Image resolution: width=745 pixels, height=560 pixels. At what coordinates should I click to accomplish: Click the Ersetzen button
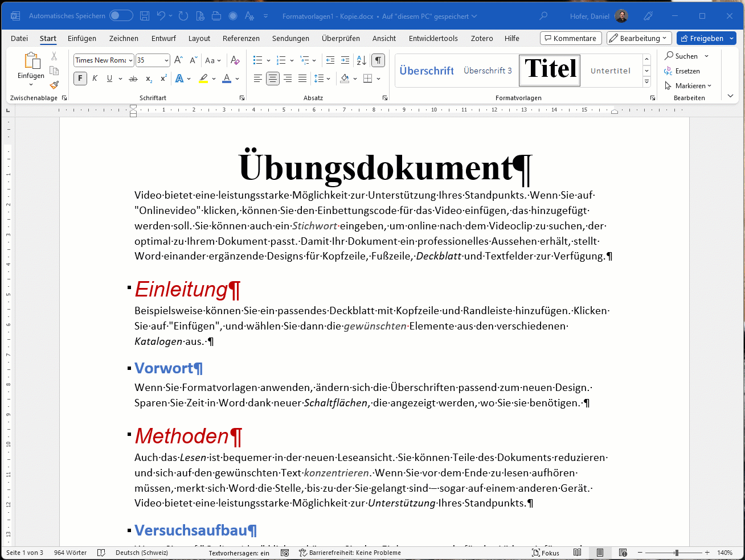pyautogui.click(x=682, y=71)
